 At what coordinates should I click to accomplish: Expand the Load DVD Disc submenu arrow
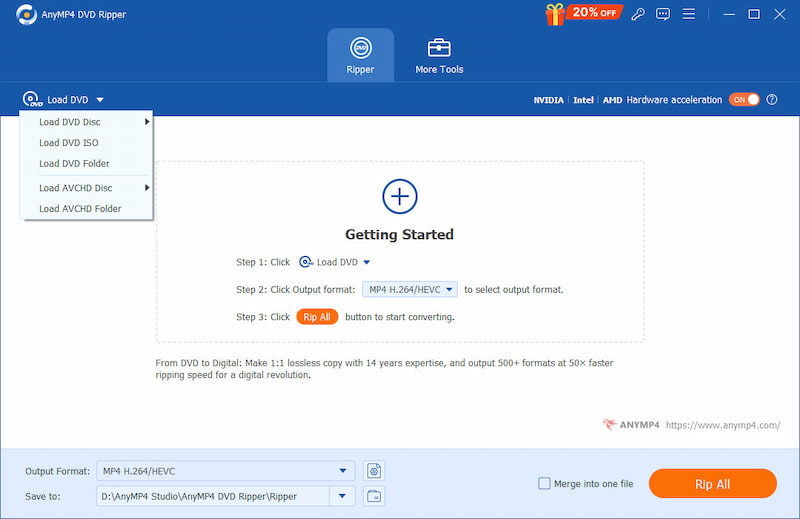[147, 122]
